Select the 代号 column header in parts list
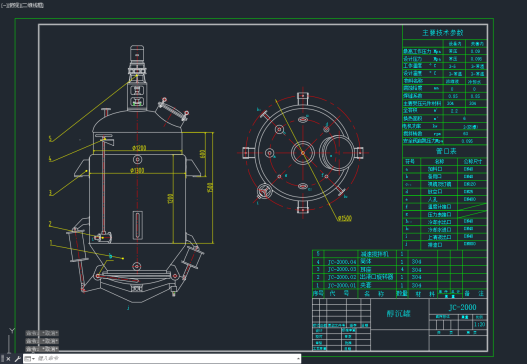527x364 pixels. point(339,293)
